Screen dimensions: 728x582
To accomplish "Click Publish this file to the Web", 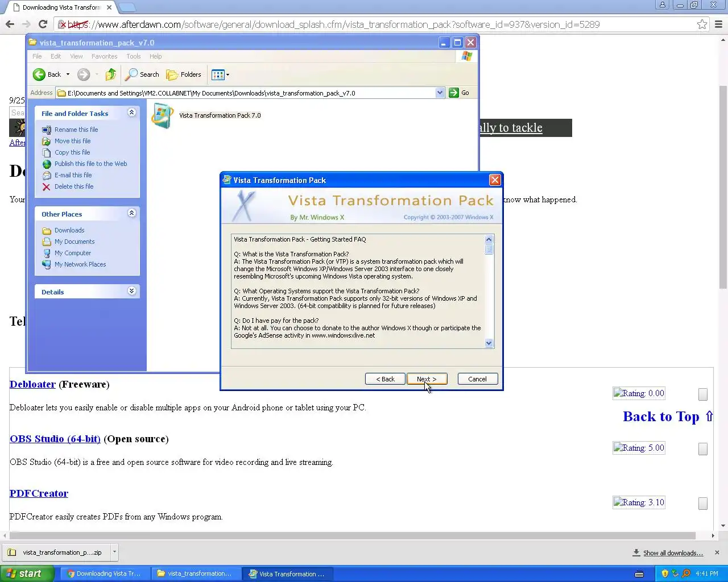I will click(x=90, y=164).
